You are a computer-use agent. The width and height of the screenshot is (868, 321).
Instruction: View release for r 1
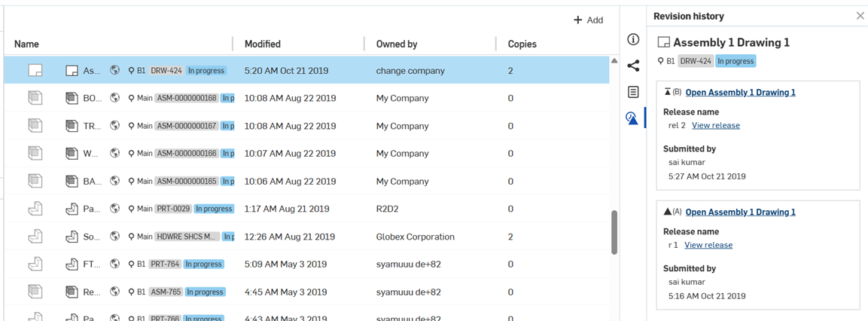708,245
